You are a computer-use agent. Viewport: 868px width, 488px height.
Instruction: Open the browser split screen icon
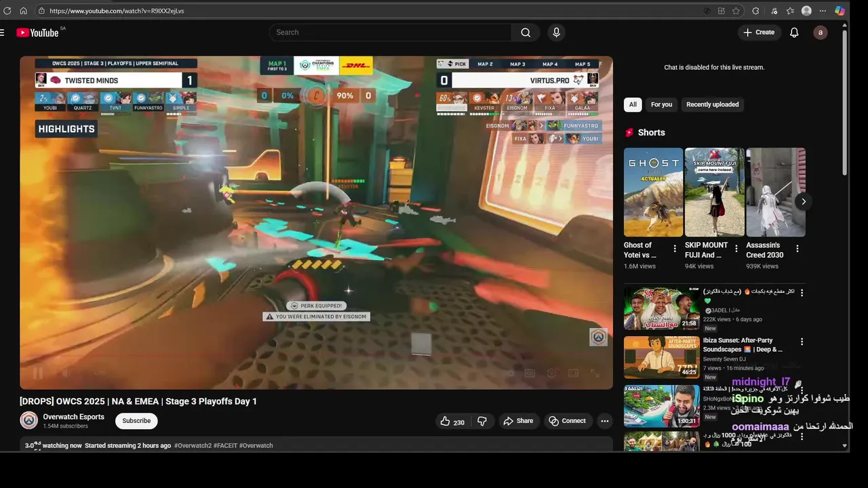722,11
